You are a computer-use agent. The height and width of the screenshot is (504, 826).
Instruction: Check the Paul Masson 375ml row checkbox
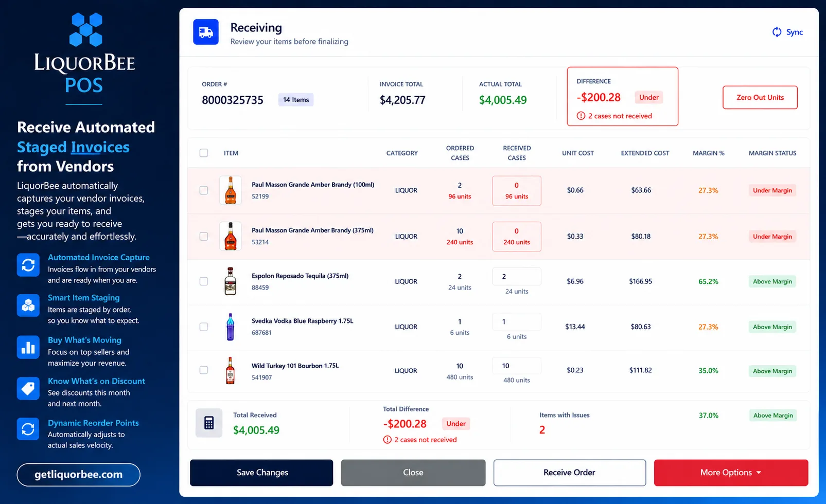(x=204, y=236)
